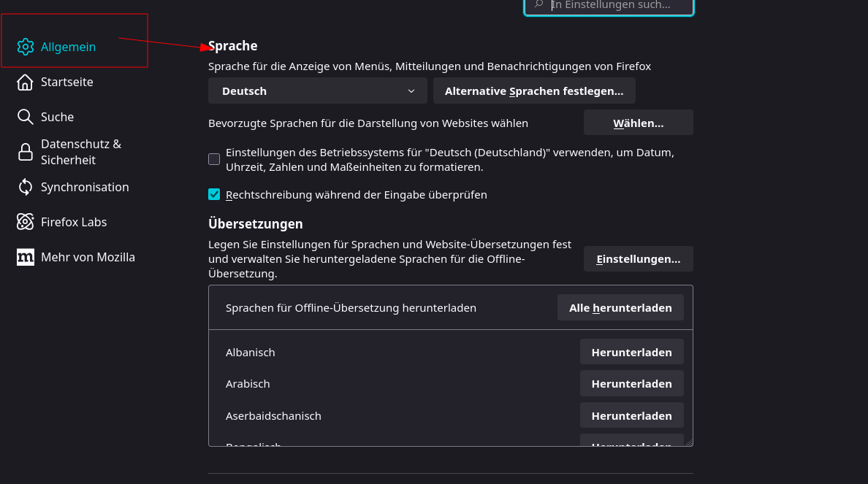868x484 pixels.
Task: Open the Deutsch language dropdown
Action: pyautogui.click(x=318, y=91)
